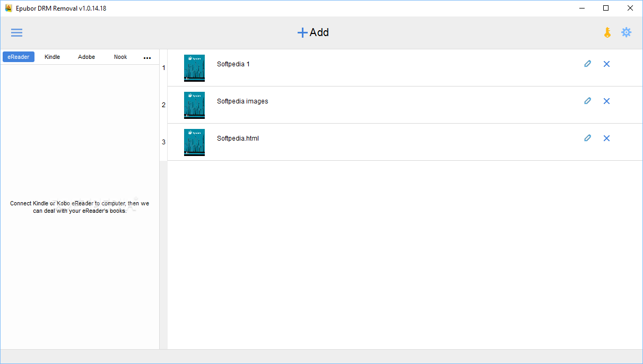Viewport: 643px width, 364px height.
Task: Switch to the Nook tab
Action: coord(120,57)
